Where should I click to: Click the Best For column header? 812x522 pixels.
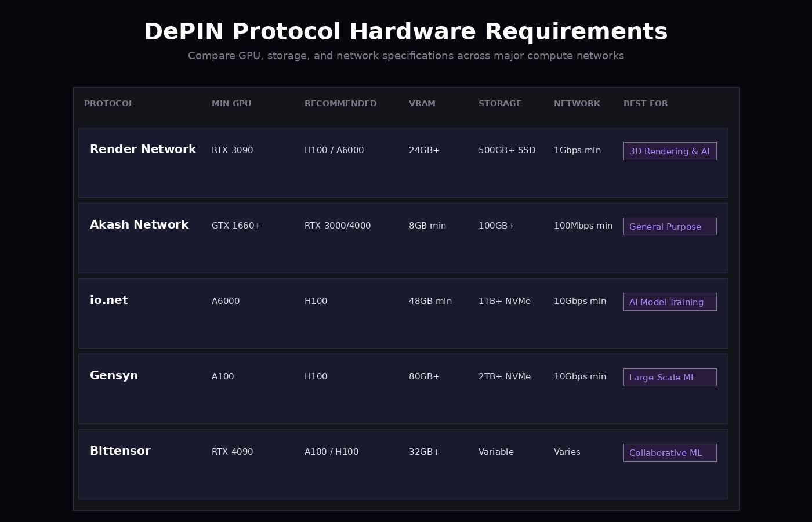pyautogui.click(x=645, y=104)
